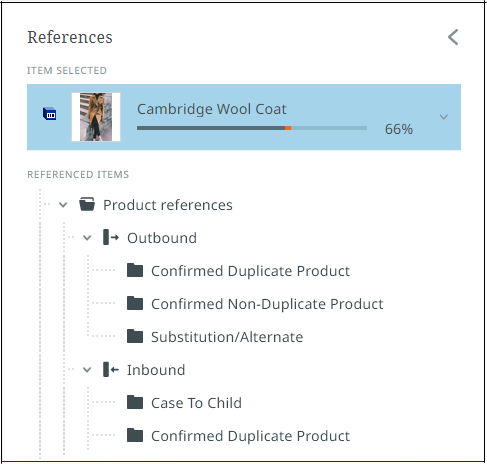The image size is (487, 464).
Task: Select the Outbound tree label
Action: tap(162, 238)
